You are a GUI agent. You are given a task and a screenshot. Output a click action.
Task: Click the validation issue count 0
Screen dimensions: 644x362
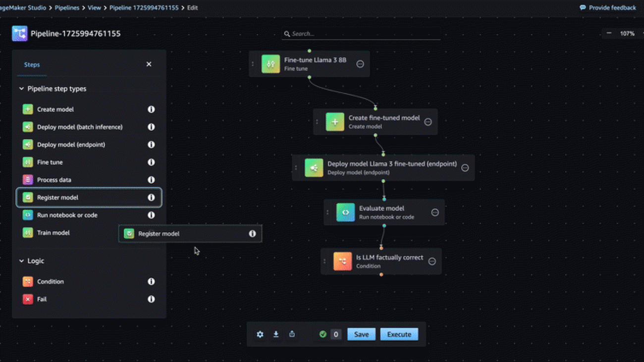335,334
